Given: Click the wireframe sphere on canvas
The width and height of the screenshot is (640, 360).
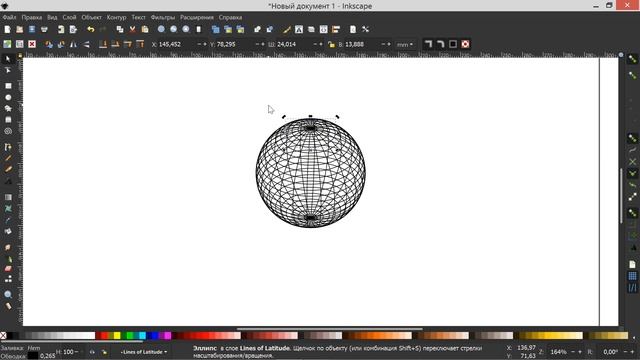Looking at the screenshot, I should 311,173.
